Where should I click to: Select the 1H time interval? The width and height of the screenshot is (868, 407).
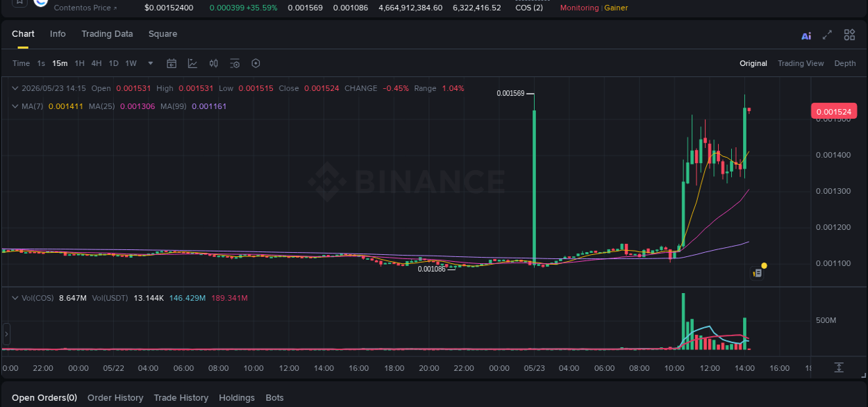click(x=79, y=63)
